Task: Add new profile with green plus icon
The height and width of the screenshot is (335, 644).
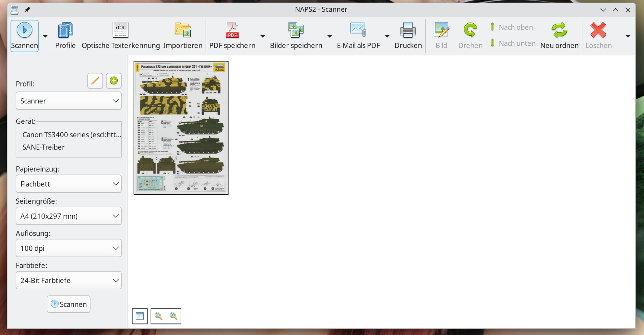Action: click(114, 81)
